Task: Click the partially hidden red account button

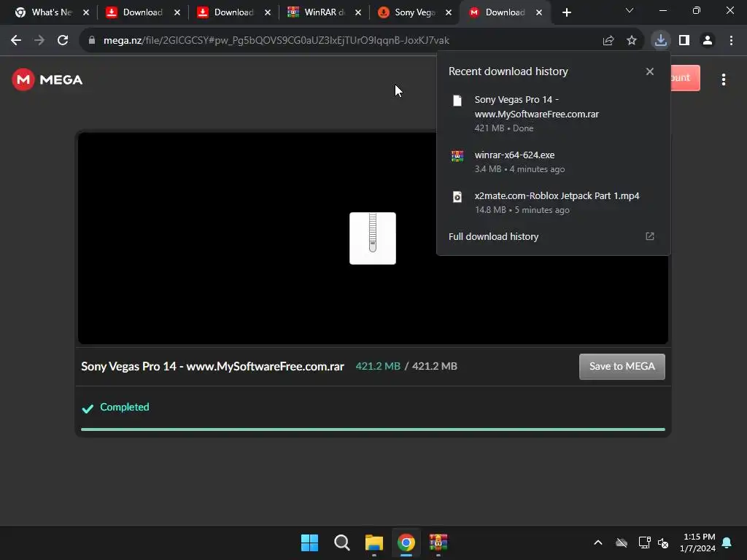Action: pos(685,77)
